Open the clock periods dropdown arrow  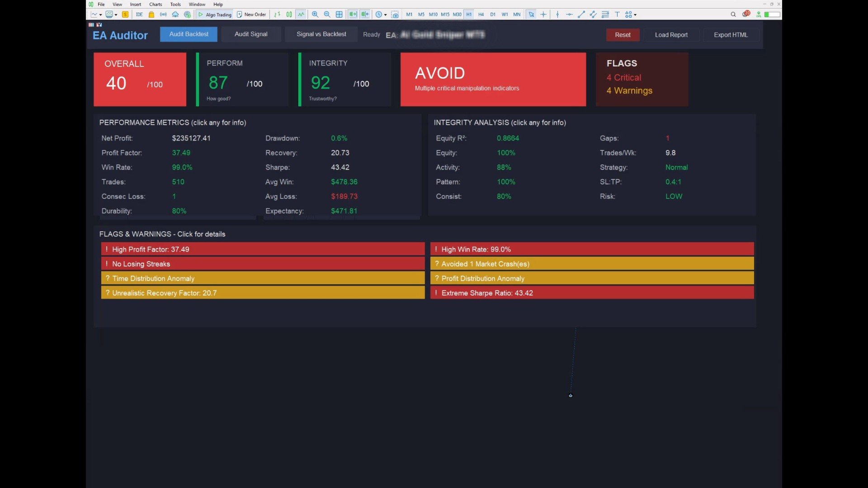click(385, 15)
